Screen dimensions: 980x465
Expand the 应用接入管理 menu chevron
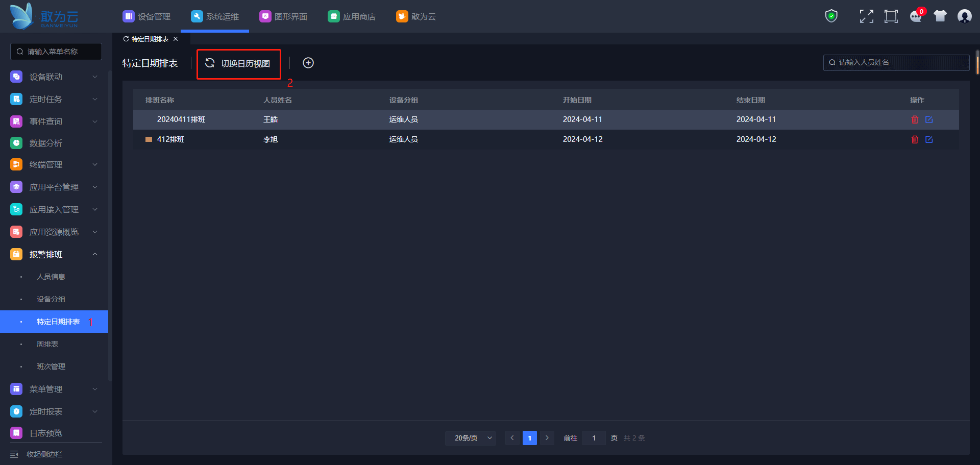[x=95, y=209]
